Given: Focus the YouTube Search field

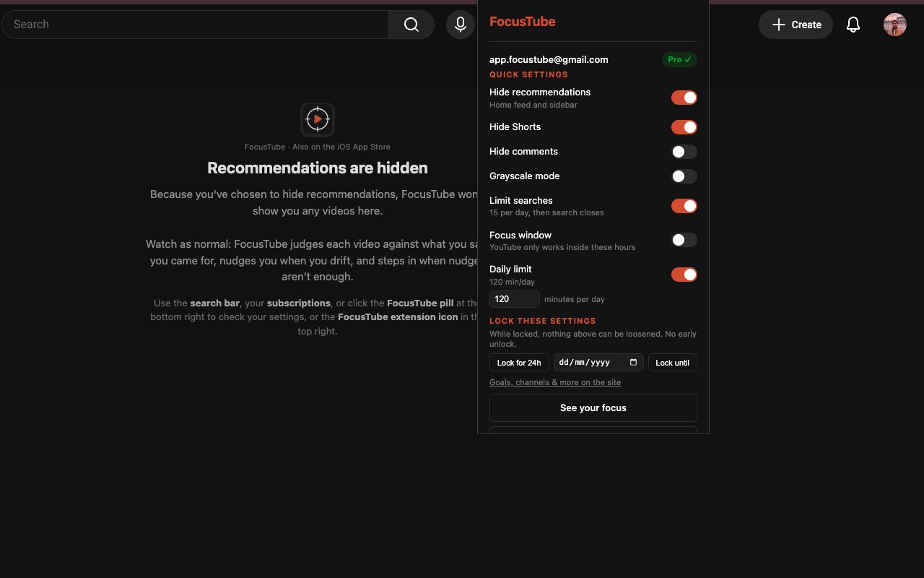Looking at the screenshot, I should point(195,25).
